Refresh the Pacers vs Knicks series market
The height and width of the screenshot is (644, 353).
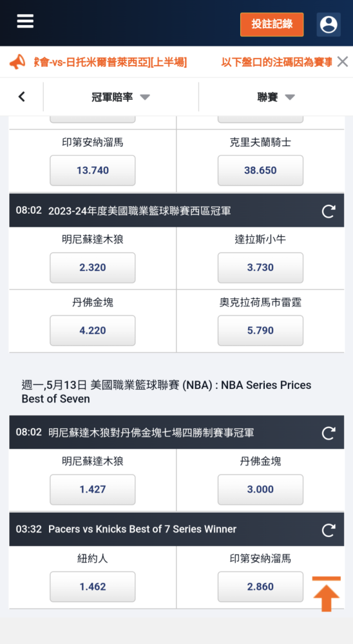(328, 530)
